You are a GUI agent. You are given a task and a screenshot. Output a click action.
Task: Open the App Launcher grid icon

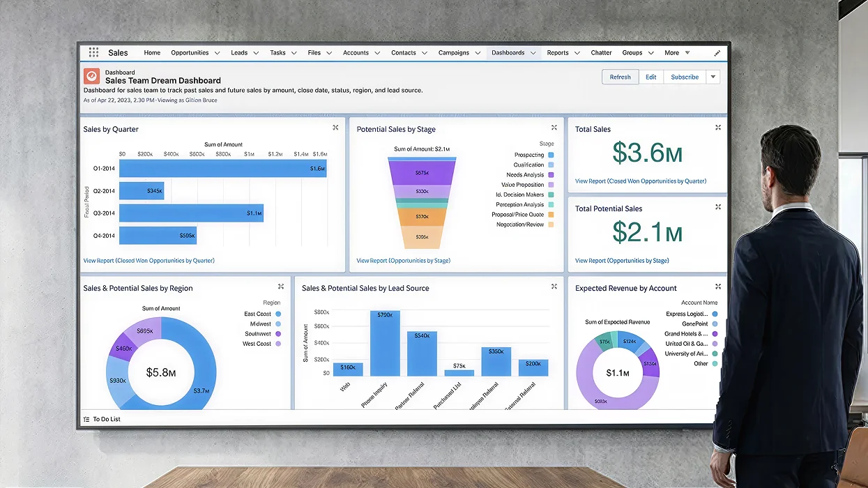click(x=93, y=53)
